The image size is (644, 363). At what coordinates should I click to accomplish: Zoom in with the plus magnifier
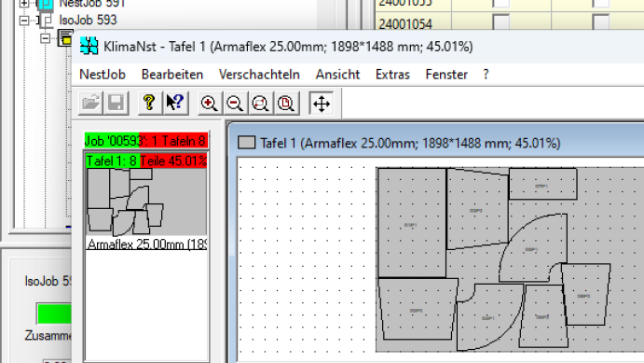pos(209,104)
